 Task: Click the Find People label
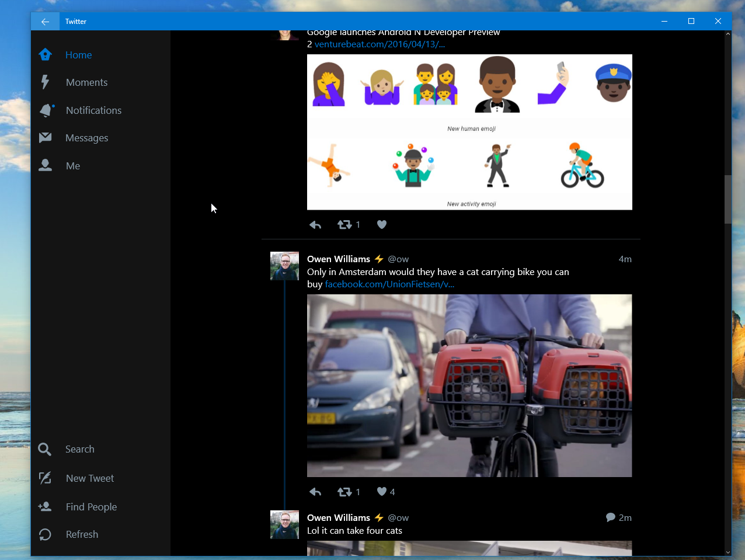click(91, 507)
